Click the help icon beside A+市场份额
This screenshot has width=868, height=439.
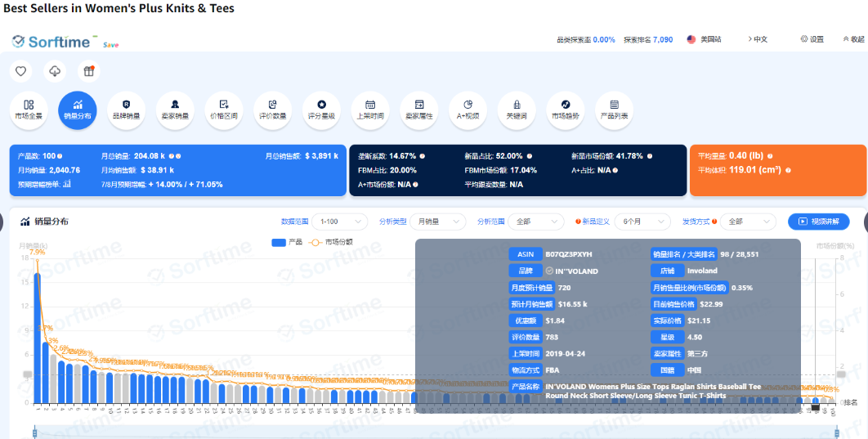(415, 184)
